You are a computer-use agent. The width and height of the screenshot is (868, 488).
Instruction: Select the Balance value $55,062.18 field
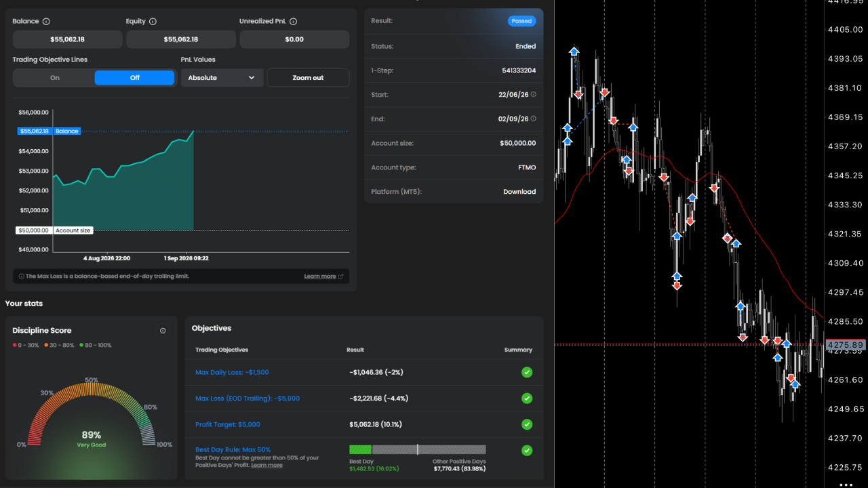67,39
